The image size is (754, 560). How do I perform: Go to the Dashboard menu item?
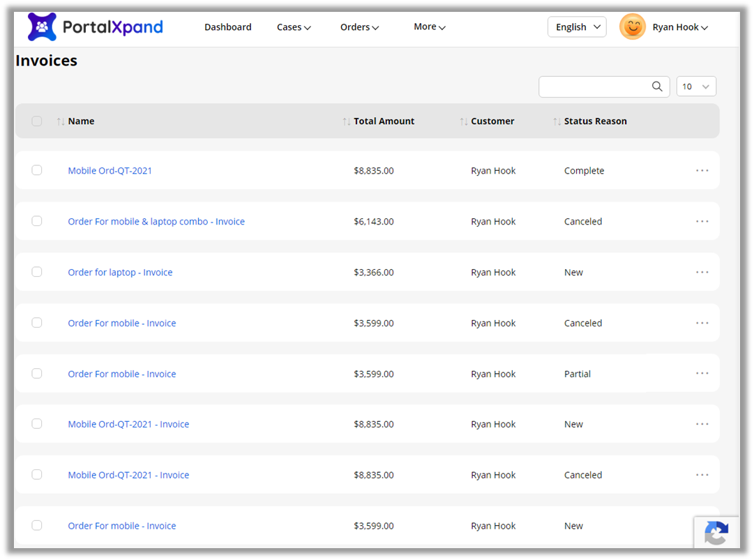pyautogui.click(x=227, y=27)
